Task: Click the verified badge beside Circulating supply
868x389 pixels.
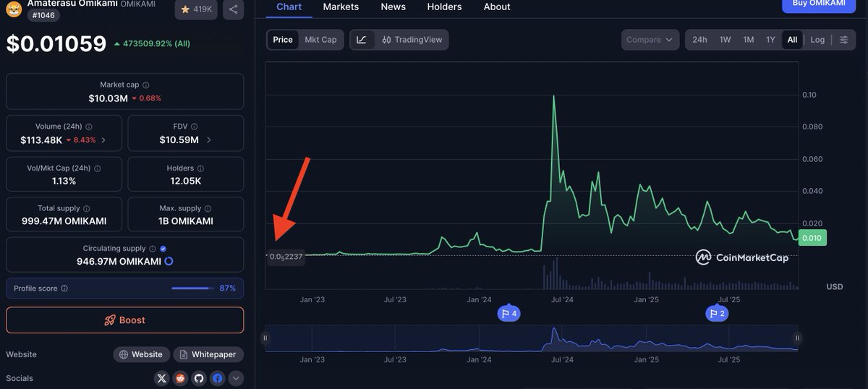Action: click(163, 249)
